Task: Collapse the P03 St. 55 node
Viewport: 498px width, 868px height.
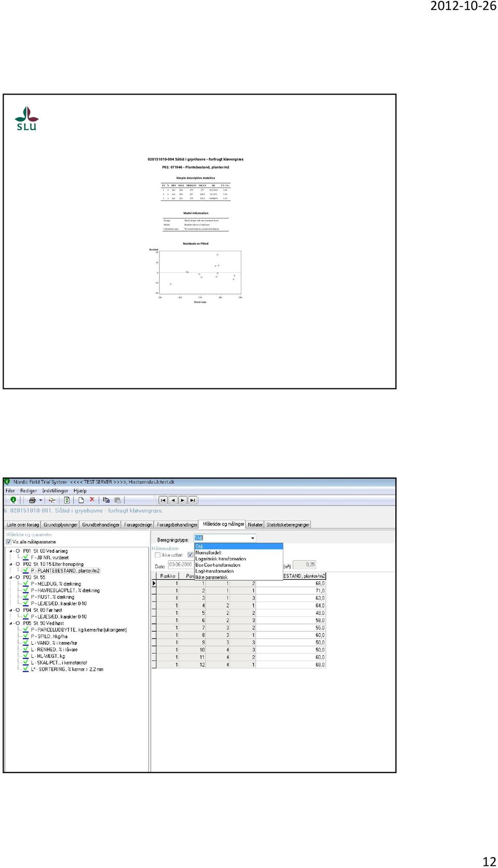Action: (11, 577)
